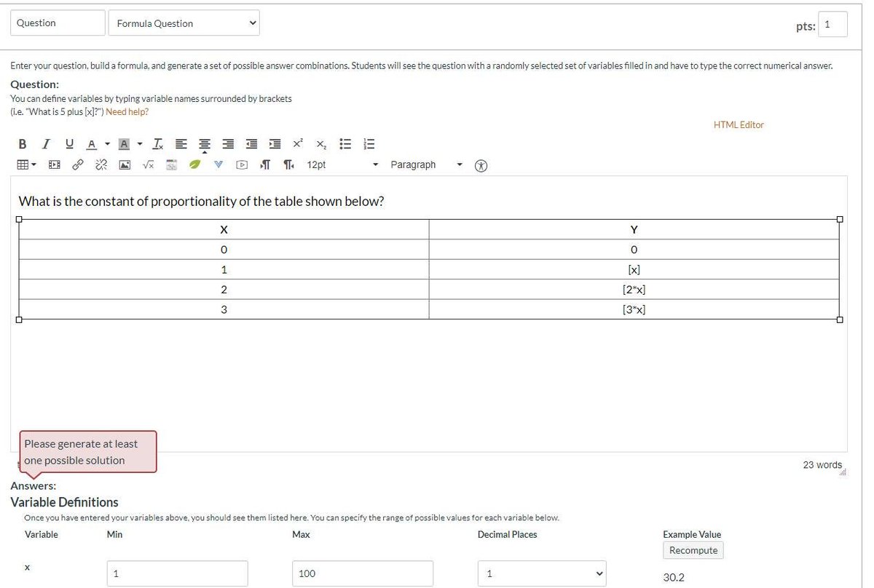Open the math equation editor
This screenshot has width=874, height=588.
pos(148,164)
